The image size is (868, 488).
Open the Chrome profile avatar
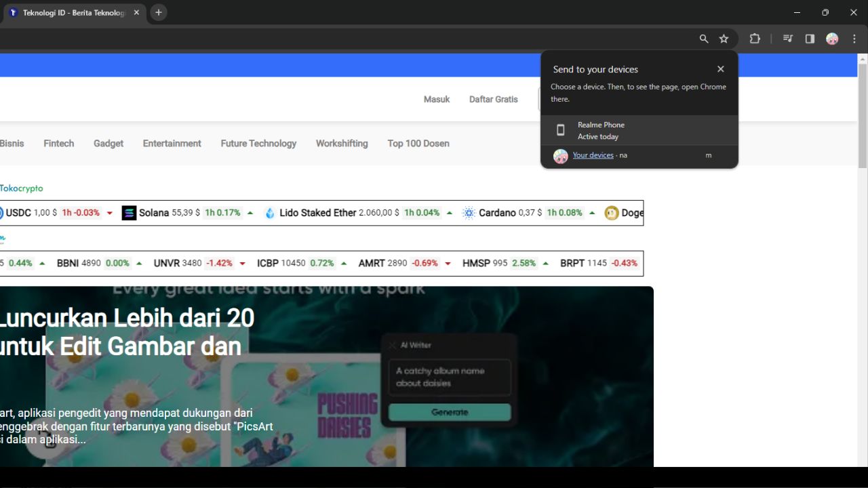coord(832,39)
